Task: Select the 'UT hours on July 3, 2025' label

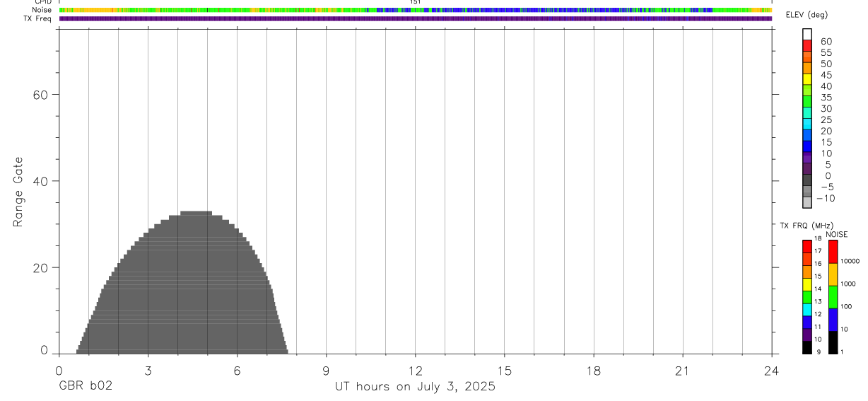Action: [x=415, y=387]
